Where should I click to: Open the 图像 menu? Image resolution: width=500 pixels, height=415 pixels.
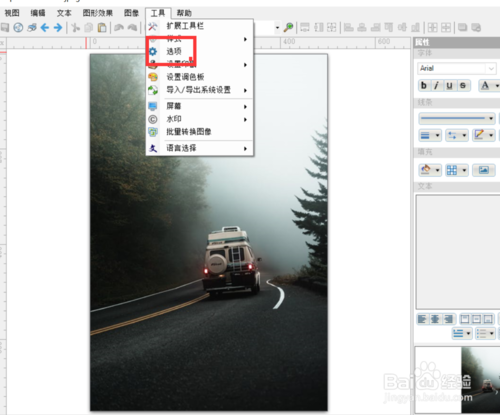coord(131,13)
